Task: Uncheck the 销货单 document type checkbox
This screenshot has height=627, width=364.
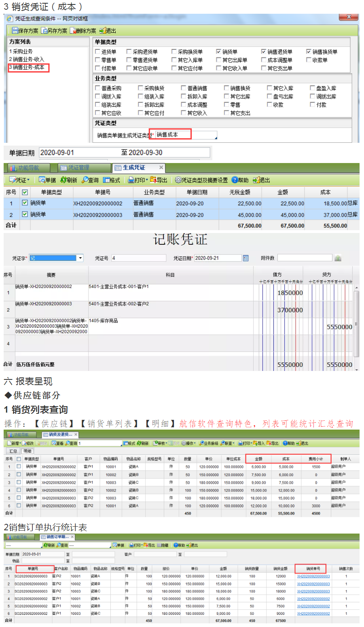Action: click(x=218, y=51)
